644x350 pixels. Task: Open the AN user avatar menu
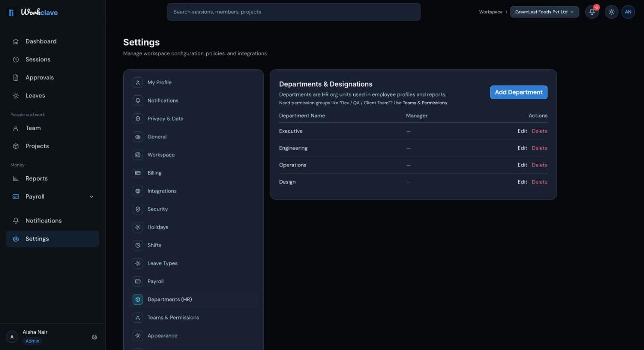pyautogui.click(x=628, y=12)
